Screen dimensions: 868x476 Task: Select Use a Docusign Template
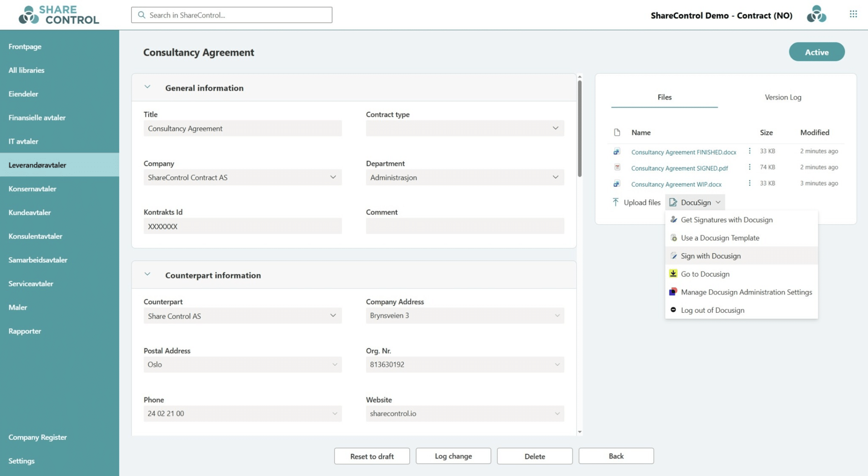[x=741, y=238]
